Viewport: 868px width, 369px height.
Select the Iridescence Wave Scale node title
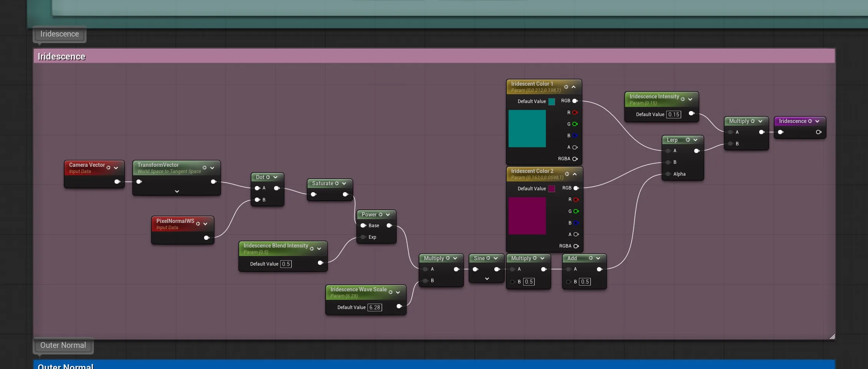click(359, 289)
